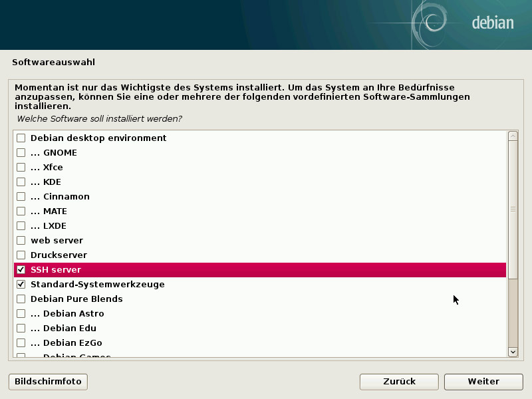Tick the Xfce checkbox
The width and height of the screenshot is (532, 399).
click(x=21, y=168)
